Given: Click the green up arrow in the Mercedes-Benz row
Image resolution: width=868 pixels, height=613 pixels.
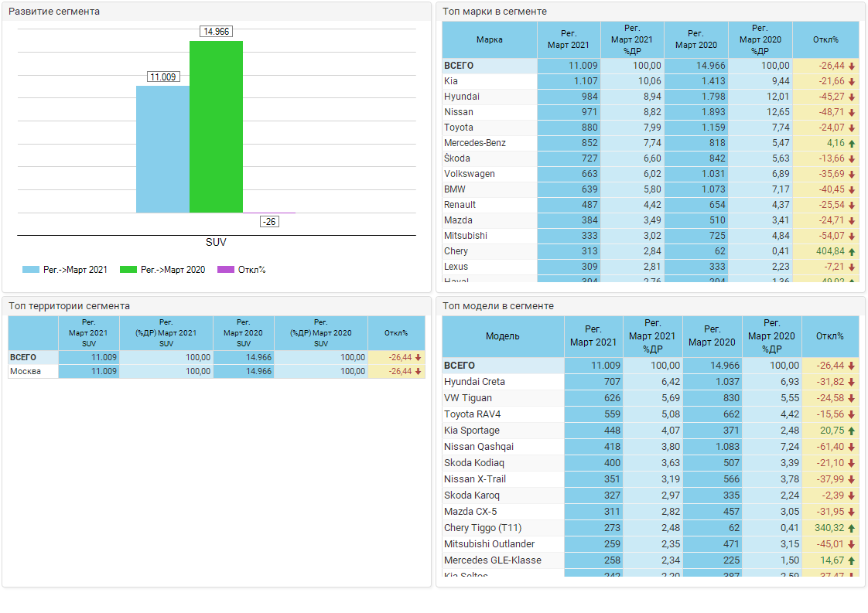Looking at the screenshot, I should [852, 143].
